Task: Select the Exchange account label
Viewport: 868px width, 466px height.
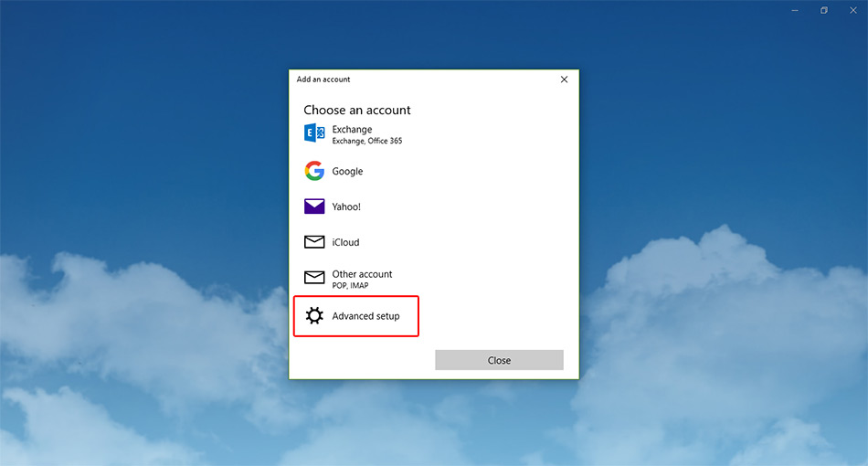Action: click(352, 129)
